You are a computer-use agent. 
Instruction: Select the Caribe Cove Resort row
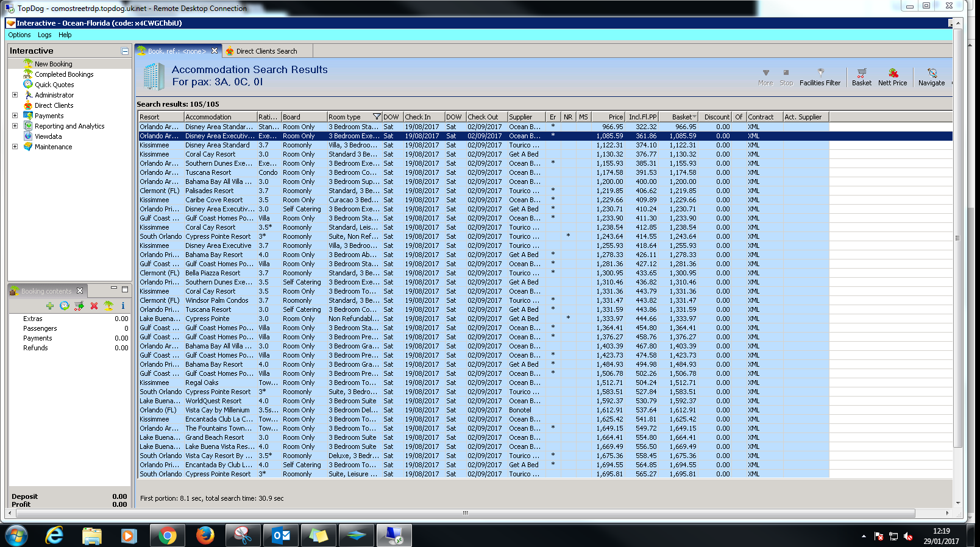[x=484, y=200]
